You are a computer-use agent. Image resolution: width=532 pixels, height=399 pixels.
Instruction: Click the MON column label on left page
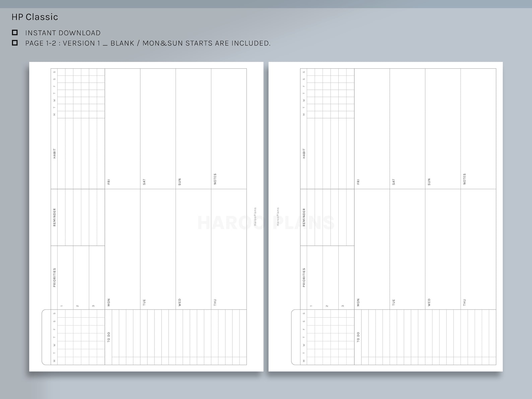109,303
